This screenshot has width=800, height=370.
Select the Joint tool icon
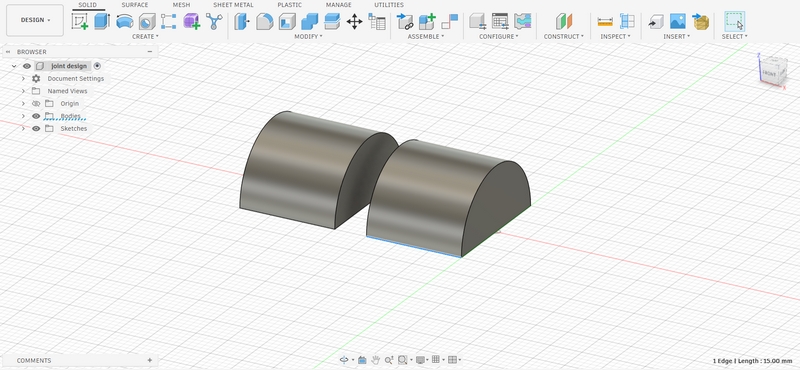449,21
